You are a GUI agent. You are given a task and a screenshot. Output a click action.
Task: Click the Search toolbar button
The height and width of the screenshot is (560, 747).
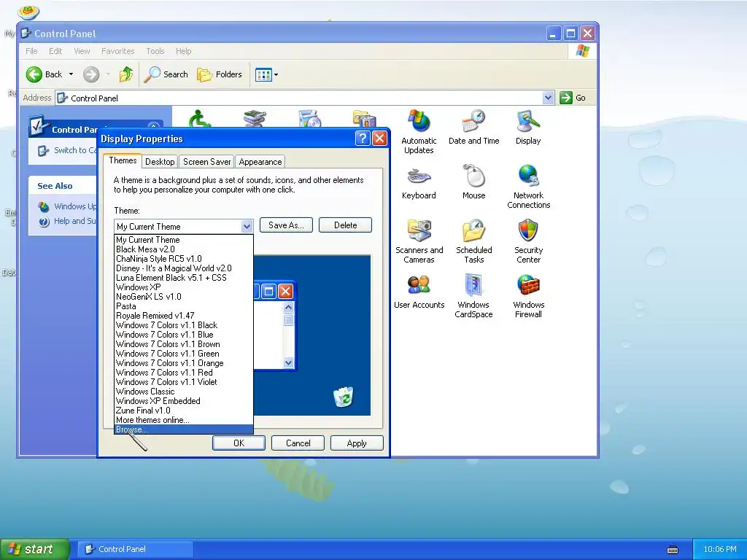(166, 74)
